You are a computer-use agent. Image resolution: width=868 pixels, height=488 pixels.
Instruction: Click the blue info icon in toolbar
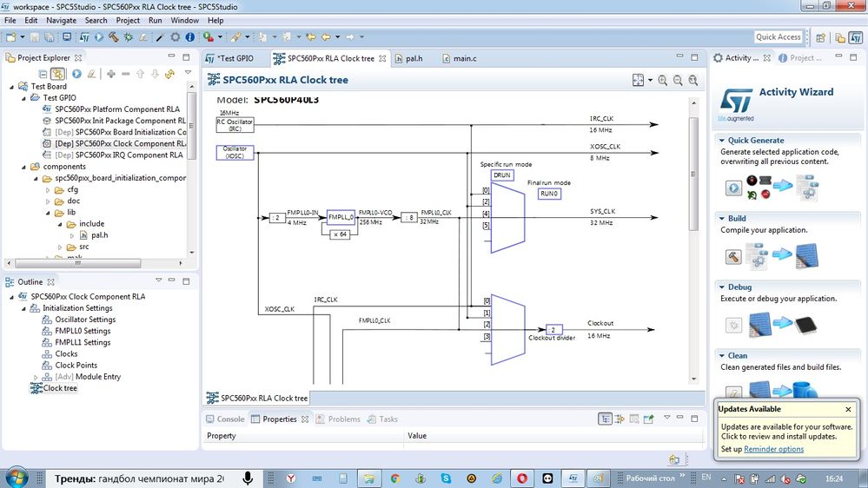(x=190, y=37)
